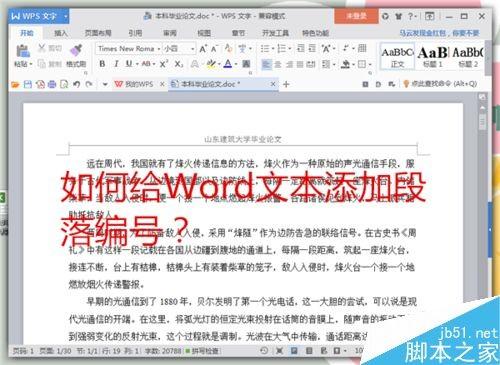Image resolution: width=500 pixels, height=365 pixels.
Task: Click the promotional link at top right
Action: tap(439, 33)
